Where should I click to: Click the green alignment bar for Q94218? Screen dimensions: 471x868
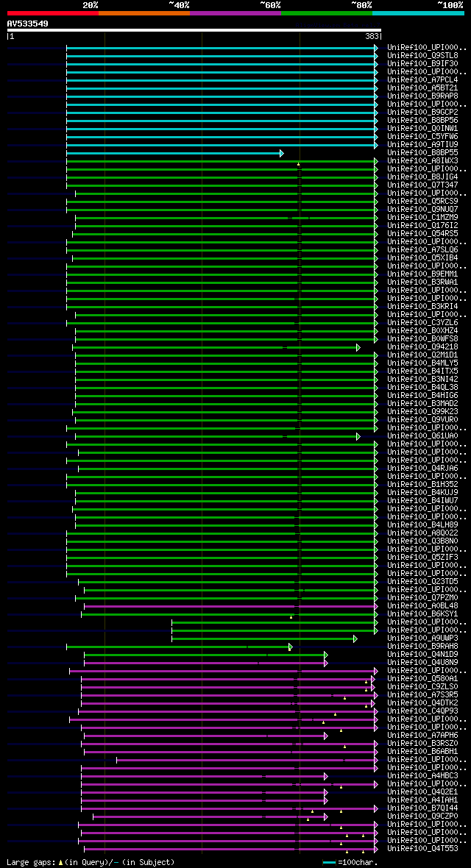click(x=216, y=347)
